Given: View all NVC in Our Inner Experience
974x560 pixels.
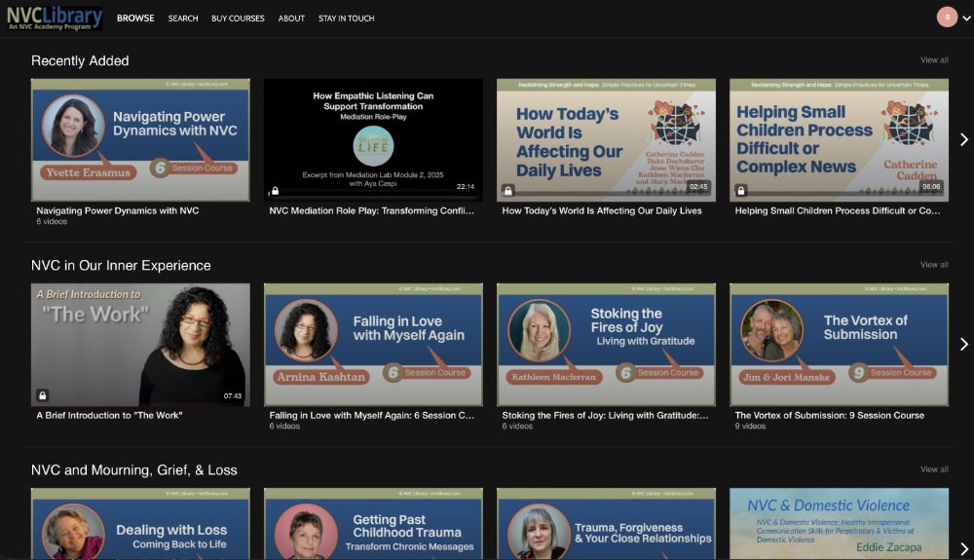Looking at the screenshot, I should [934, 265].
